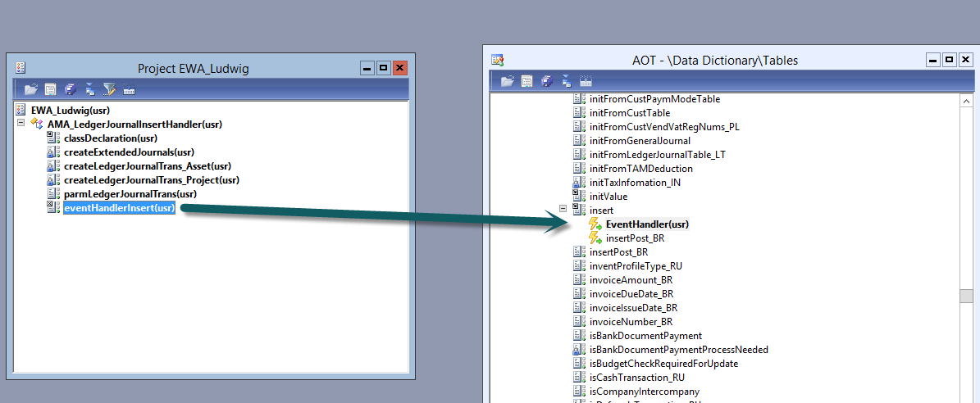
Task: Select insertPost_BR event handler under insert
Action: [635, 238]
